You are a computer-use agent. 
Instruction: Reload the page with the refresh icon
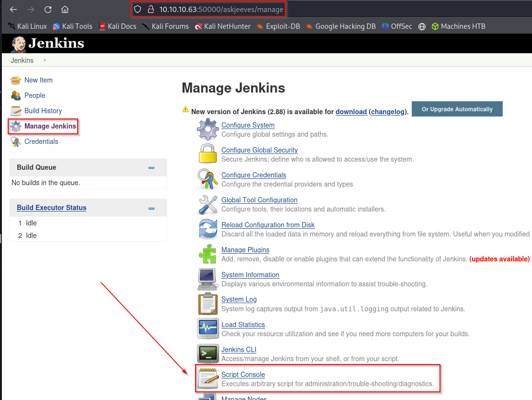48,10
